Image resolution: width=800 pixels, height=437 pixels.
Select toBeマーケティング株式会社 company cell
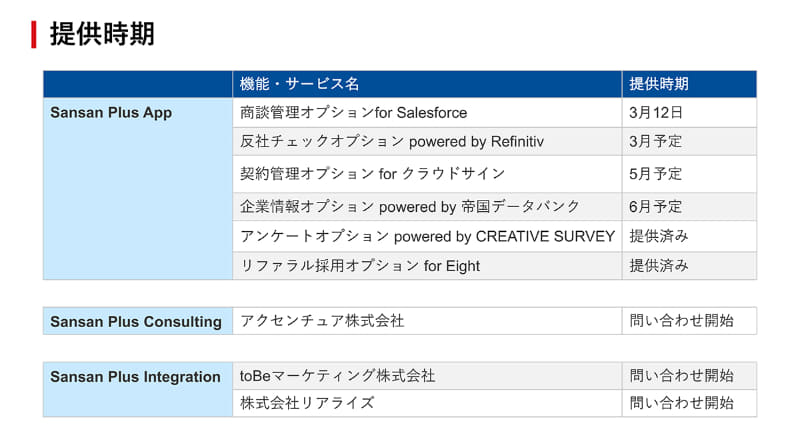coord(338,376)
